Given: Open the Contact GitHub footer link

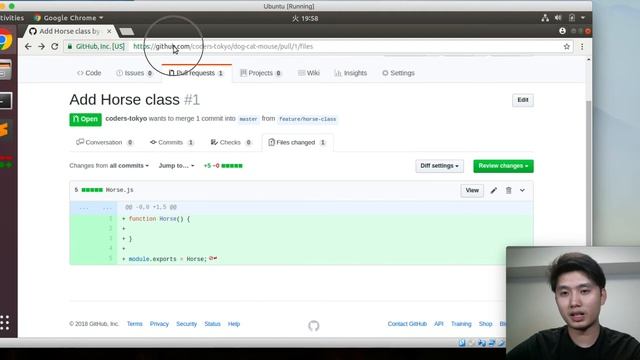Looking at the screenshot, I should [407, 324].
